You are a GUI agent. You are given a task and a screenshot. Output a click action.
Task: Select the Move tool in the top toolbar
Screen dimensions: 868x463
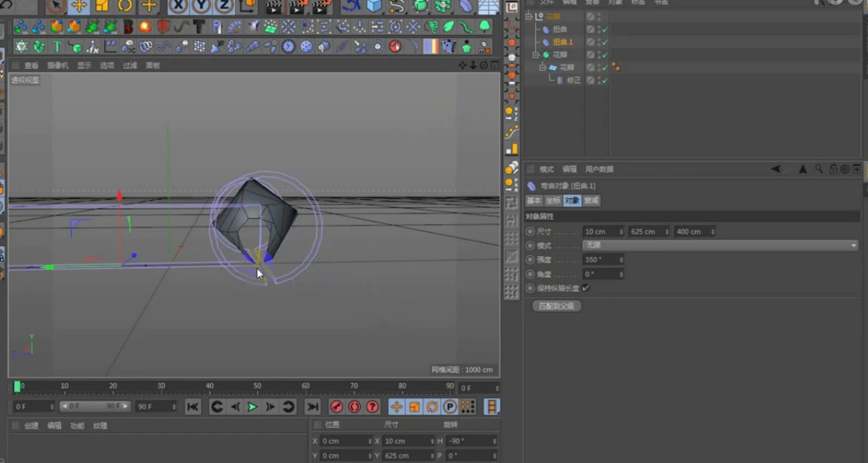tap(78, 6)
